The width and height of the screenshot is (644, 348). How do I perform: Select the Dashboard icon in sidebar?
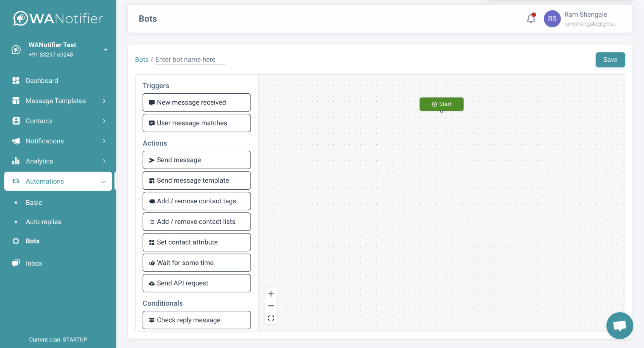coord(16,81)
